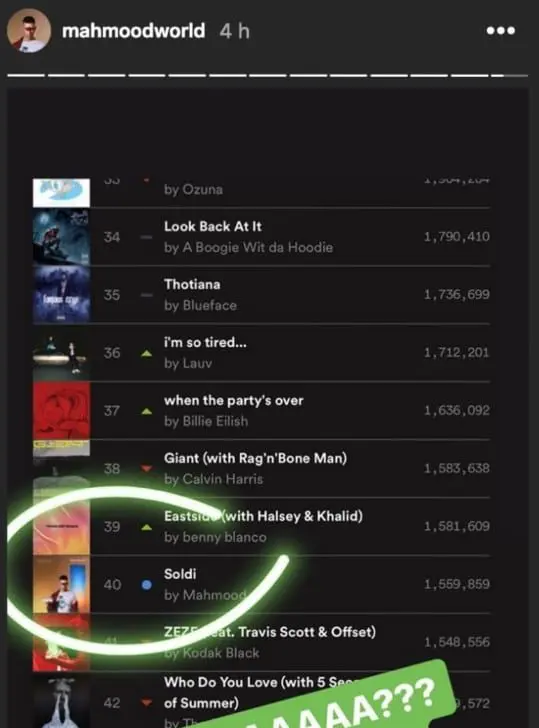Tap the Eastside album artwork
Screen dimensions: 539x728
pos(61,526)
